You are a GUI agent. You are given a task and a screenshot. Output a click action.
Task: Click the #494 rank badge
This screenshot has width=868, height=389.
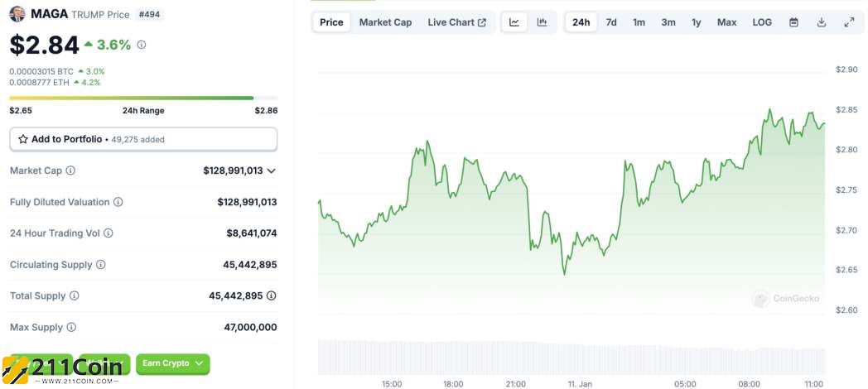[149, 14]
